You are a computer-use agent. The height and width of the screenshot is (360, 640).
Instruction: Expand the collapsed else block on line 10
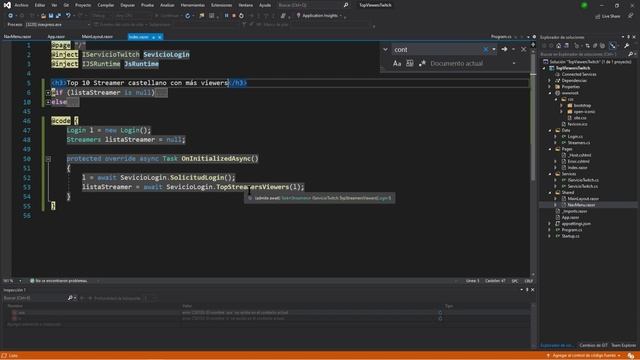[x=48, y=102]
